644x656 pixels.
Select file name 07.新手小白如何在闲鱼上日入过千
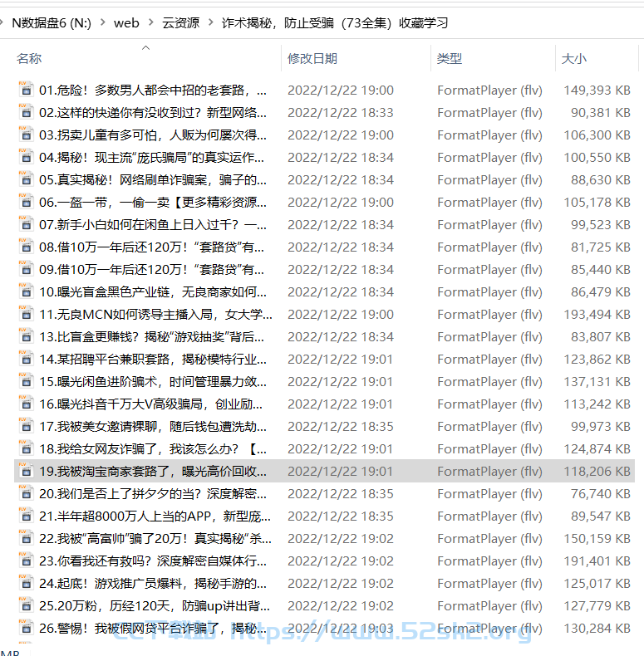pyautogui.click(x=152, y=225)
